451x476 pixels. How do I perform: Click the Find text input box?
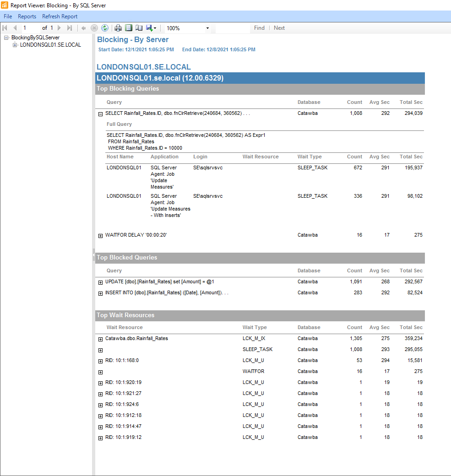(232, 28)
